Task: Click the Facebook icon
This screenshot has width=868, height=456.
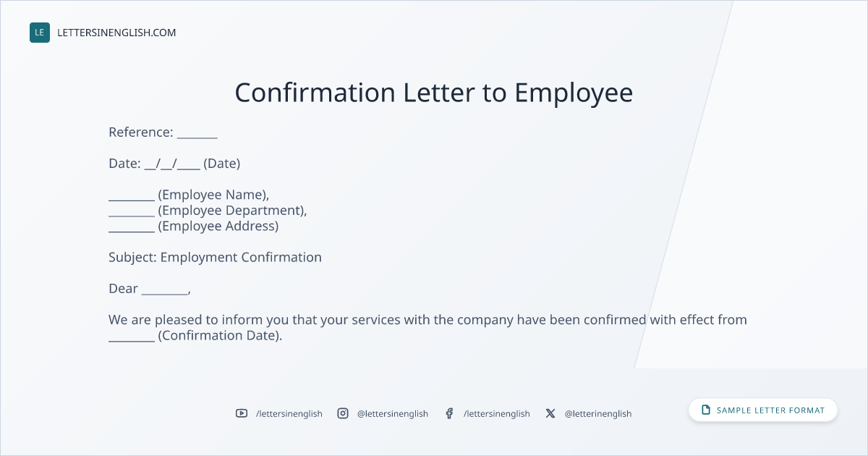Action: click(449, 413)
